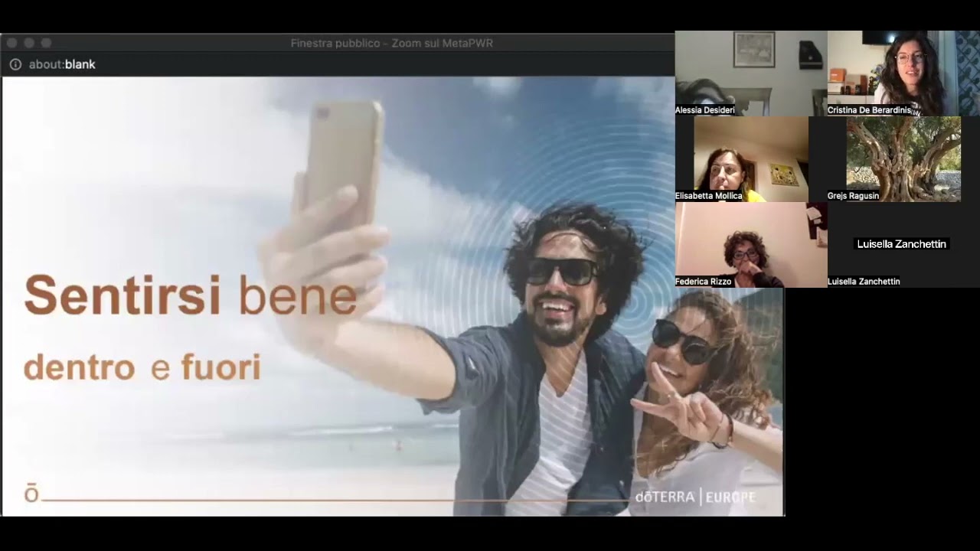Click the yellow minimize window button
The image size is (980, 551).
coord(29,43)
